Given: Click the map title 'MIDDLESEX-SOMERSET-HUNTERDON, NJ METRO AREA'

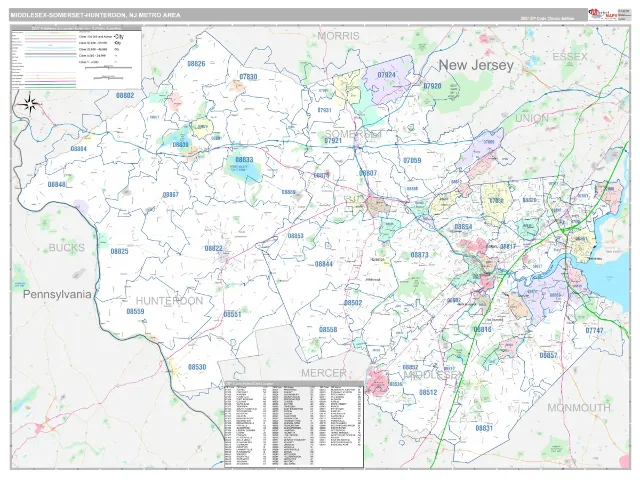Looking at the screenshot, I should click(x=95, y=15).
